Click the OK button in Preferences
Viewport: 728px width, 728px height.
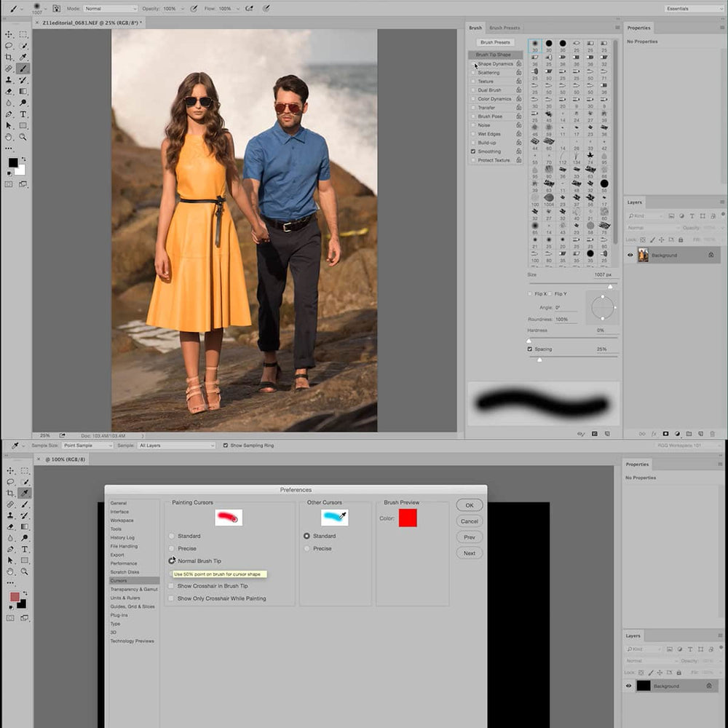coord(469,505)
